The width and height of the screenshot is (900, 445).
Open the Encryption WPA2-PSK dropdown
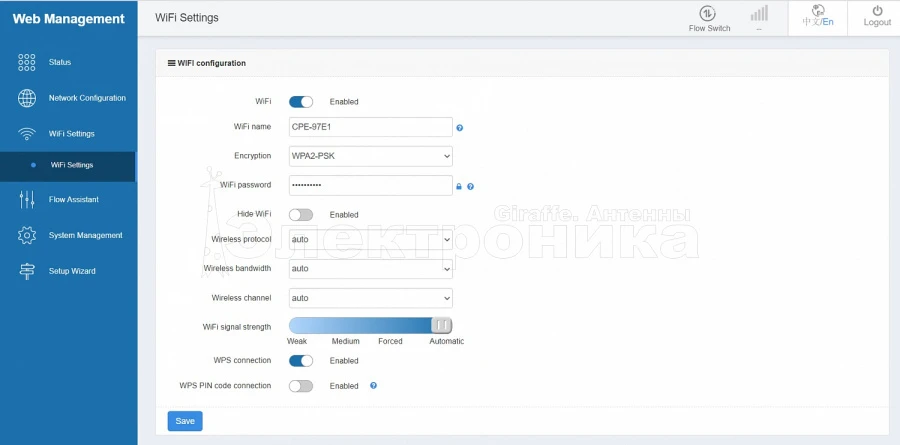(x=370, y=156)
